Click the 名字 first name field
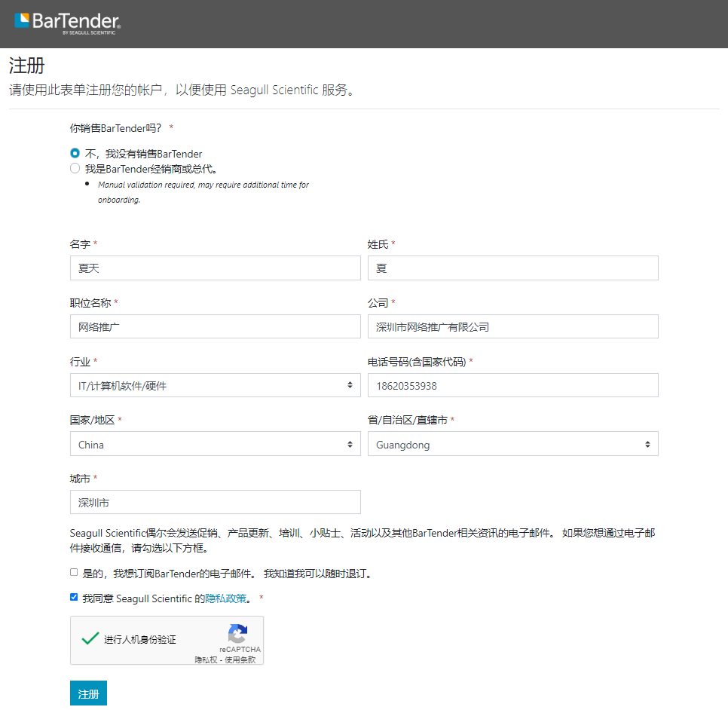 216,268
